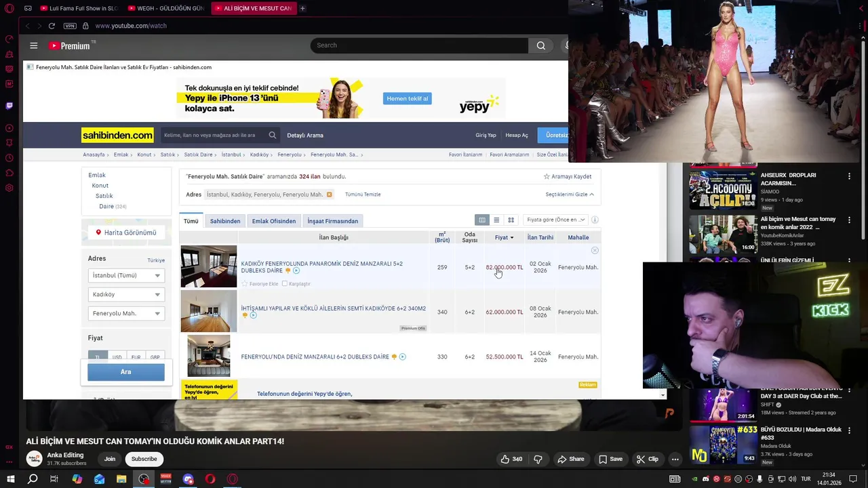The image size is (868, 488).
Task: Click the Join channel button
Action: pos(109,459)
